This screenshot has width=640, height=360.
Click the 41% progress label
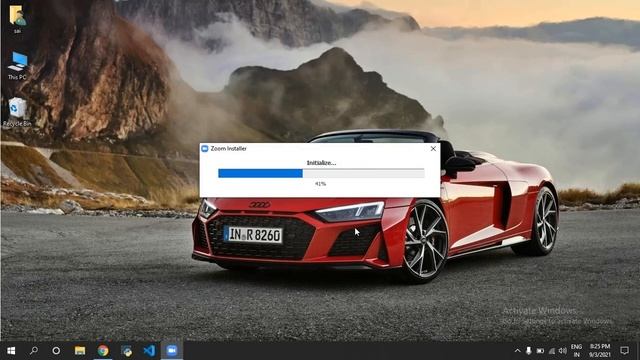click(320, 184)
